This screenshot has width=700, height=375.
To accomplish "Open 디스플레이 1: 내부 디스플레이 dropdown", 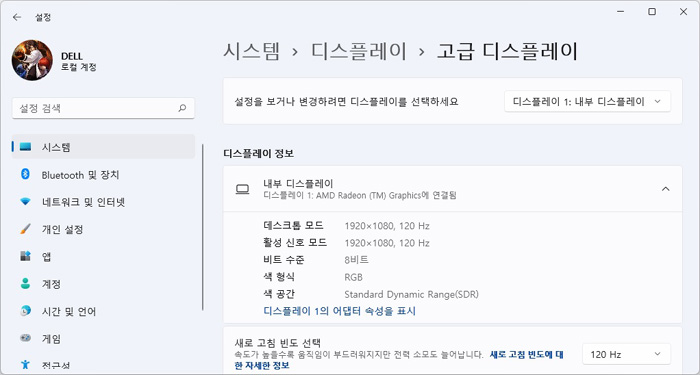I will [x=588, y=102].
